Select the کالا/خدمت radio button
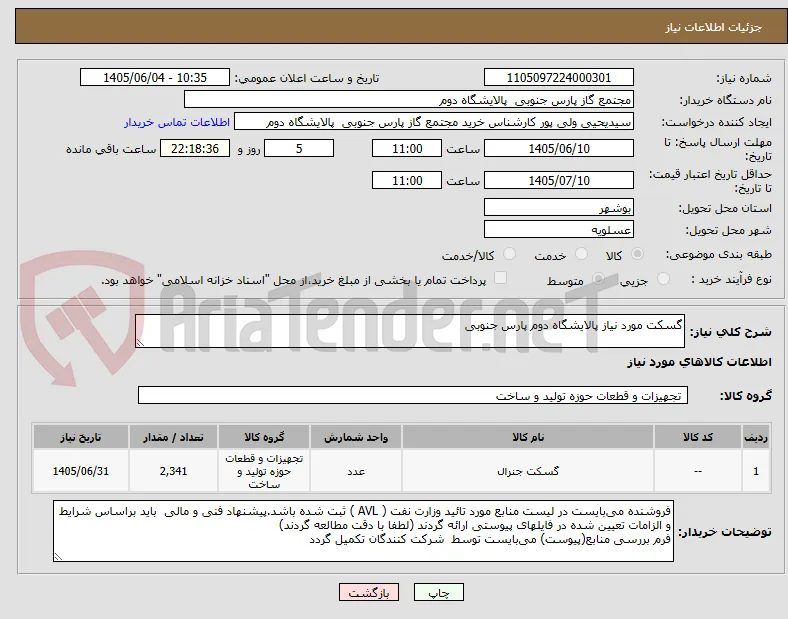This screenshot has height=619, width=788. (510, 254)
